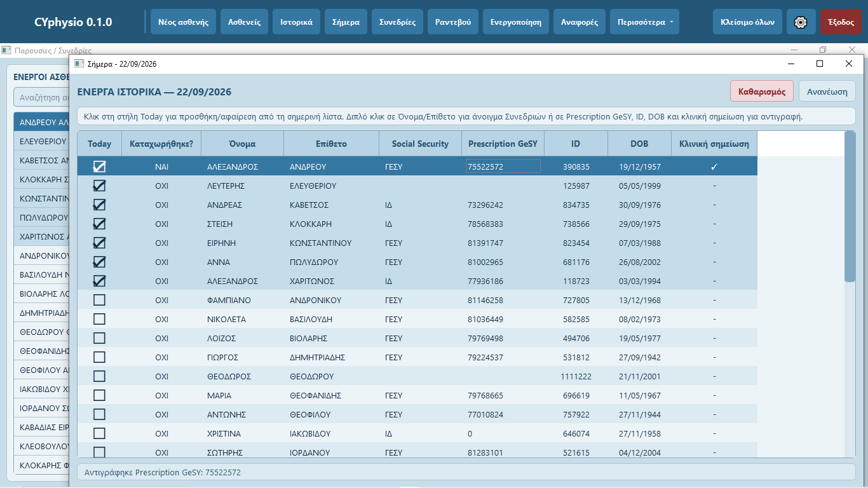Tick Today checkbox for ΝΙΚΟΛΕΤΑ ΒΑΣΙΛΟΥΔΗ

[x=99, y=319]
